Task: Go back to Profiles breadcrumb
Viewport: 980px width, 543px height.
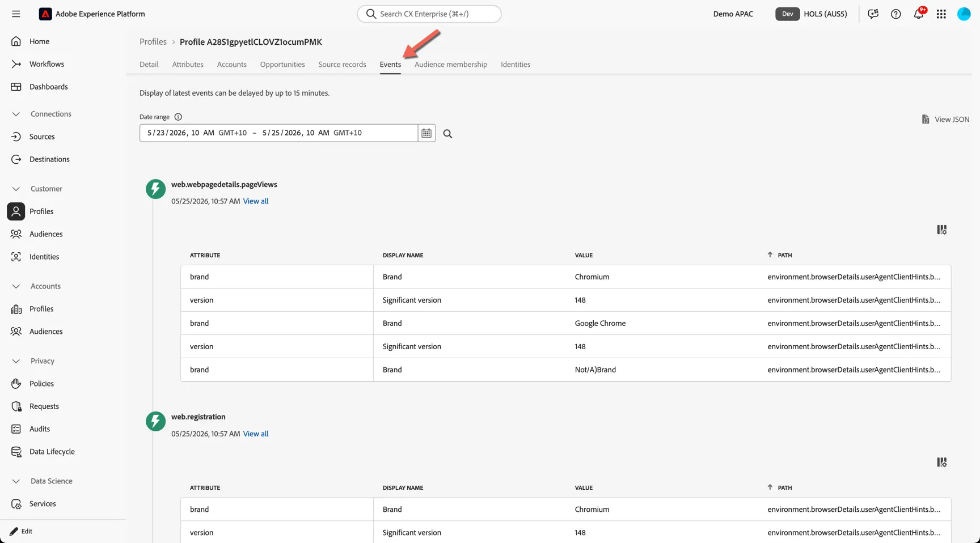Action: tap(153, 42)
